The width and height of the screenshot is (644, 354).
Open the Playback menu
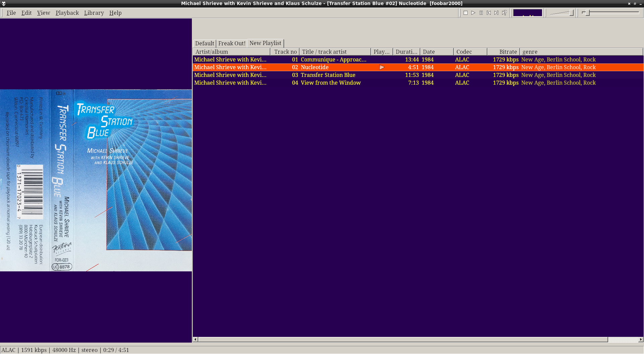[67, 13]
